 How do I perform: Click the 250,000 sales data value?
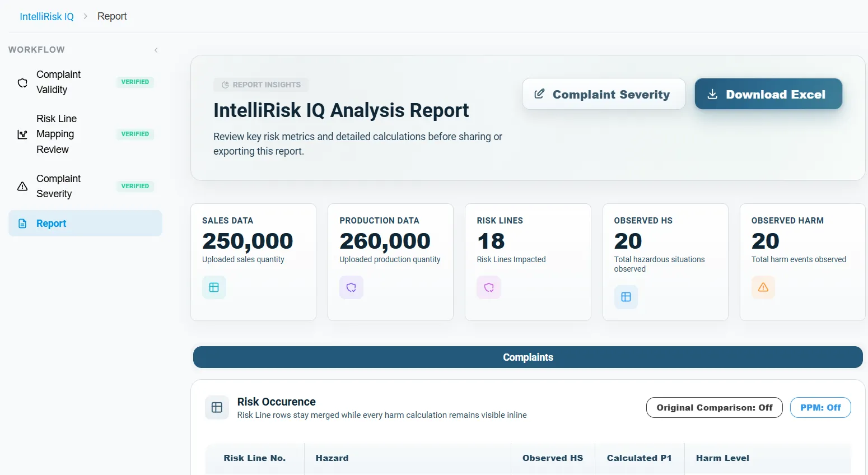(248, 241)
